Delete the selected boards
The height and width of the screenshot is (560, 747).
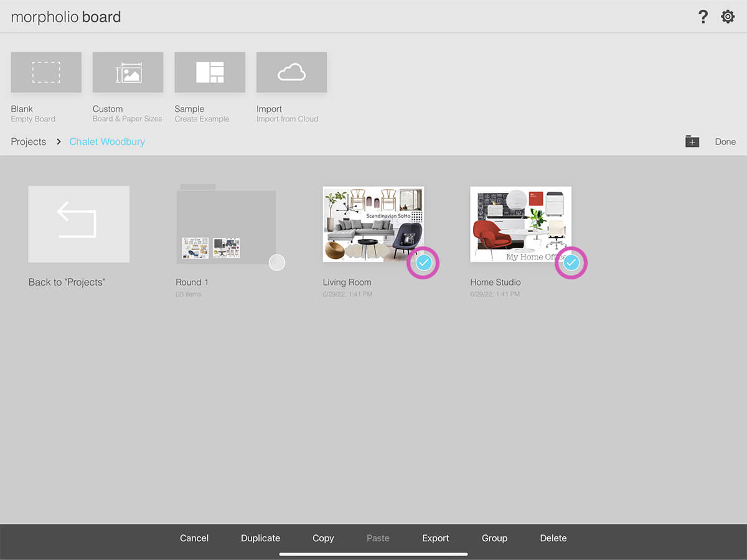tap(553, 538)
